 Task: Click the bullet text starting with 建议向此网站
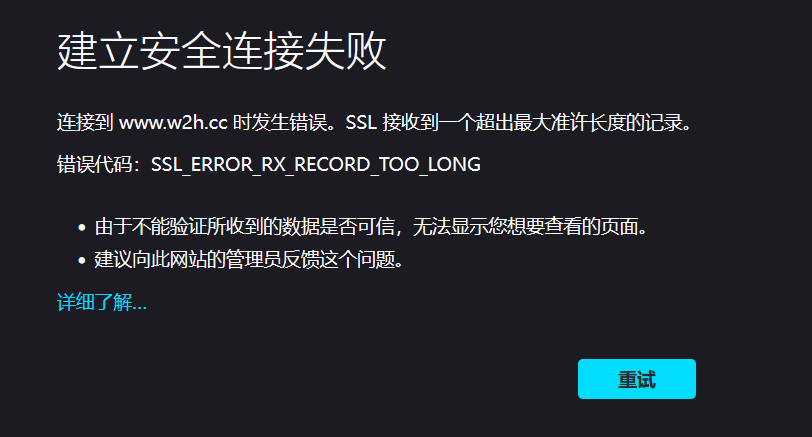click(249, 259)
